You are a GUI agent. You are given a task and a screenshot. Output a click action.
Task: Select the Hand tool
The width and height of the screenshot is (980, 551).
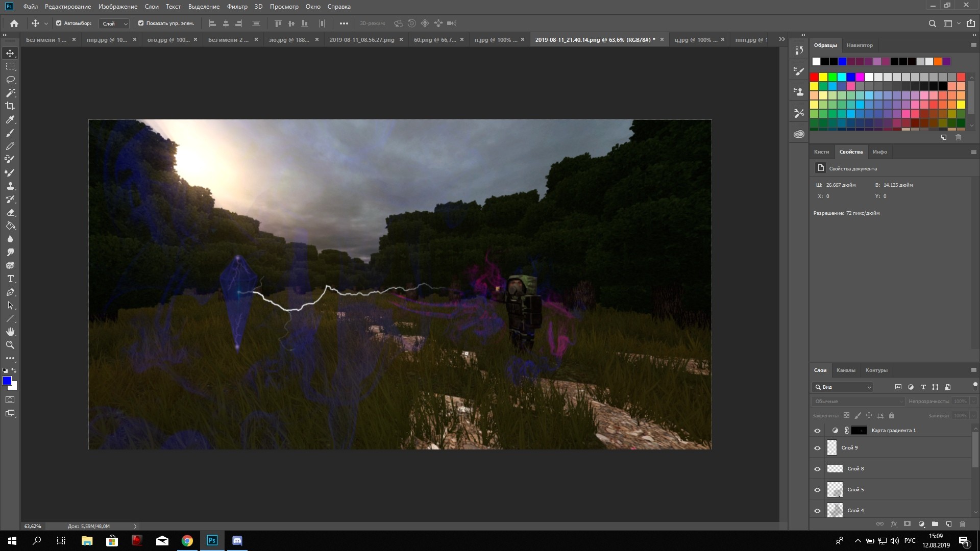click(x=10, y=332)
